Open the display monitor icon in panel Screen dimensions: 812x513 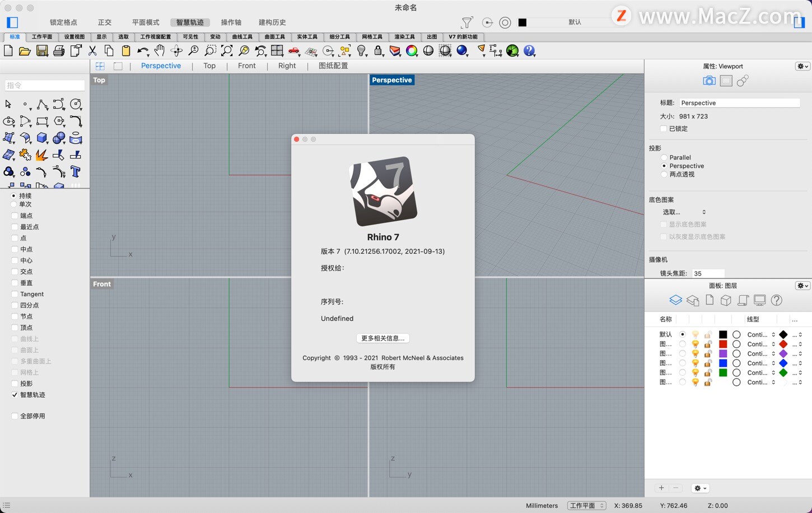[x=760, y=300]
